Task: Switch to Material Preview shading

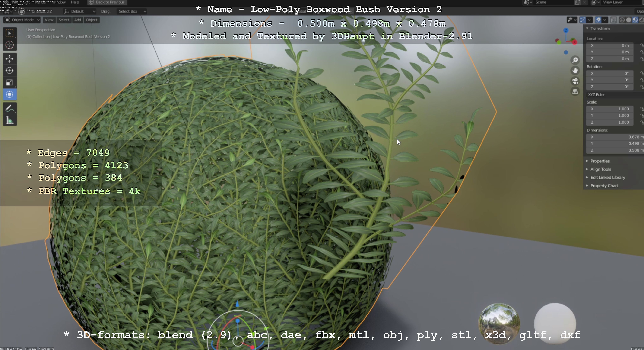Action: 635,20
